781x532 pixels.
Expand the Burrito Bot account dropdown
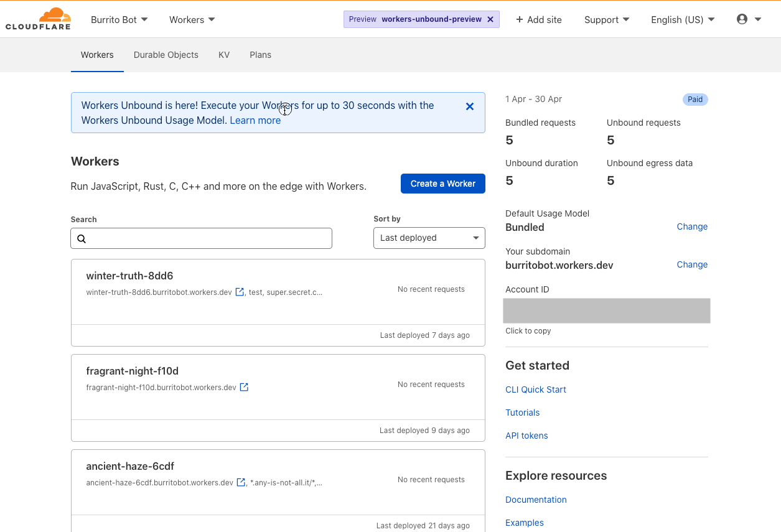[x=119, y=20]
